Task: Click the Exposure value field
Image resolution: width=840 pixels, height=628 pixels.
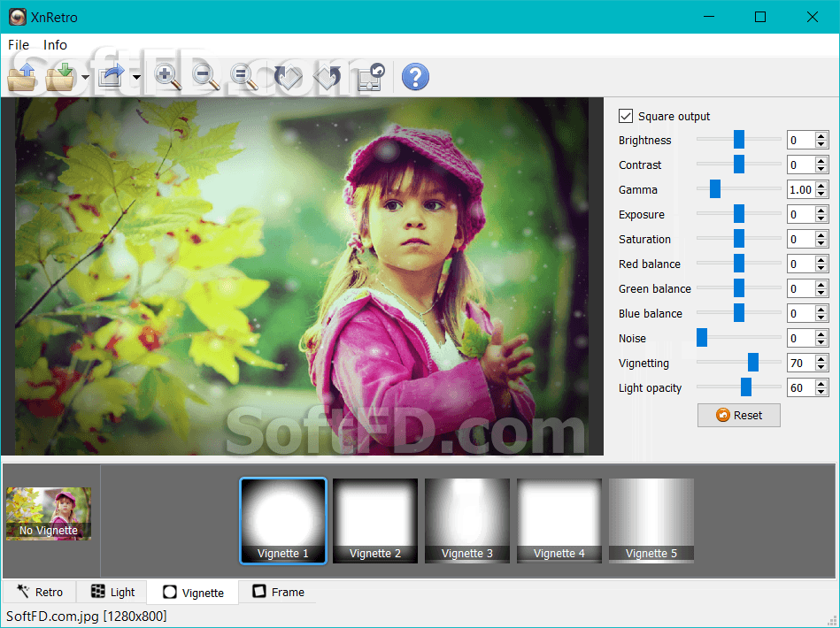Action: pyautogui.click(x=800, y=215)
